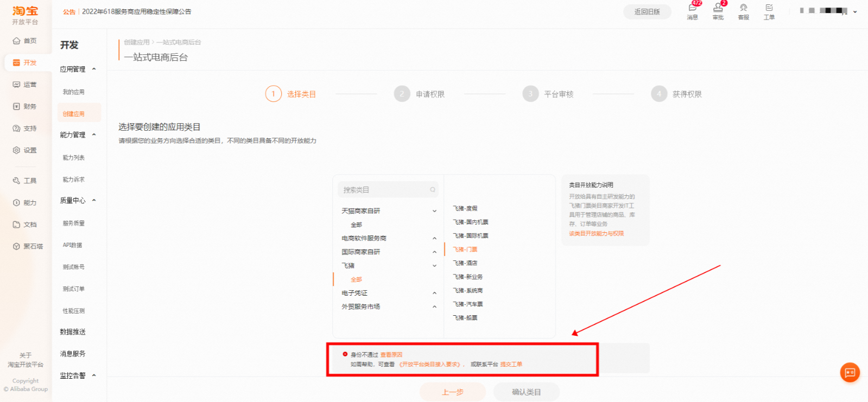Open the 运营 operations icon

(x=16, y=85)
